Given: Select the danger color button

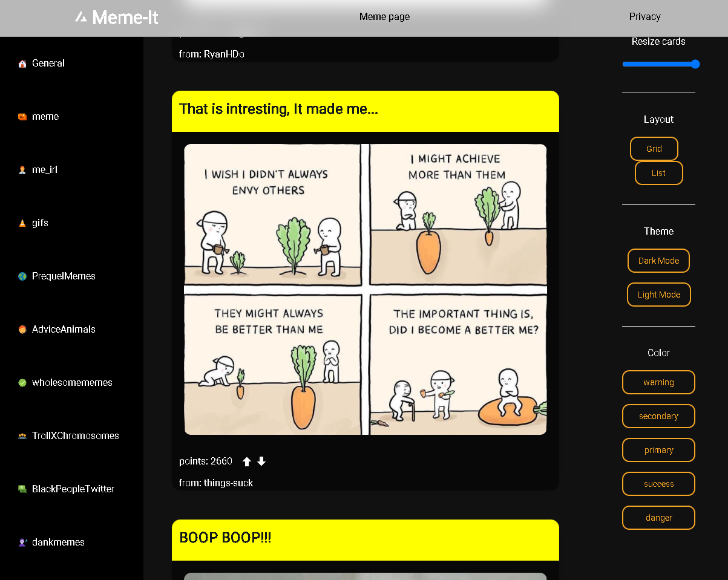Looking at the screenshot, I should click(658, 518).
